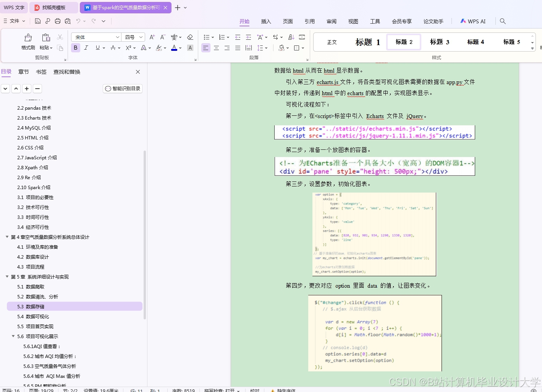Redo the last undone action
Viewport: 542px width, 392px height.
click(94, 21)
